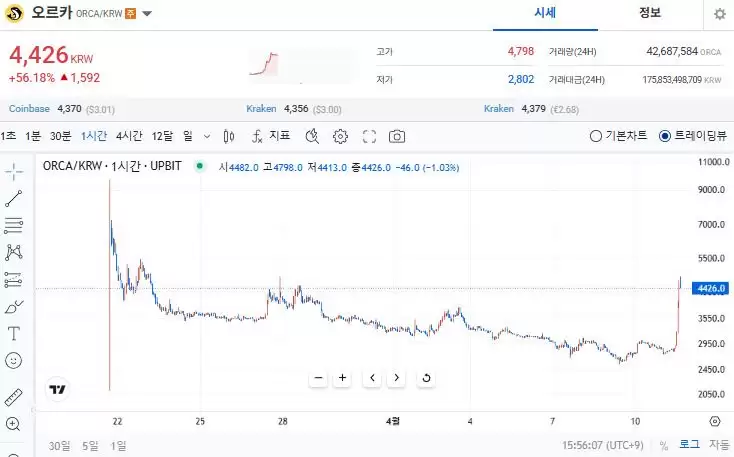
Task: Reset the chart view
Action: point(426,378)
